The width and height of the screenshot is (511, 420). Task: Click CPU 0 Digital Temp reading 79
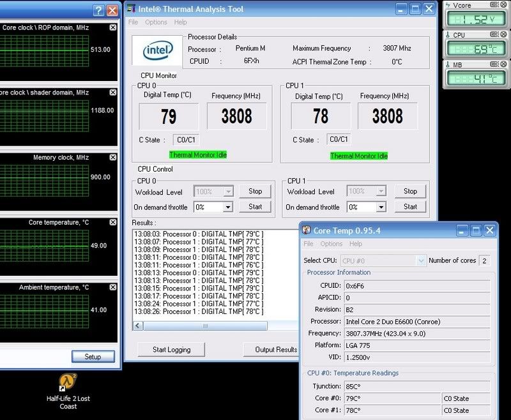click(x=169, y=117)
